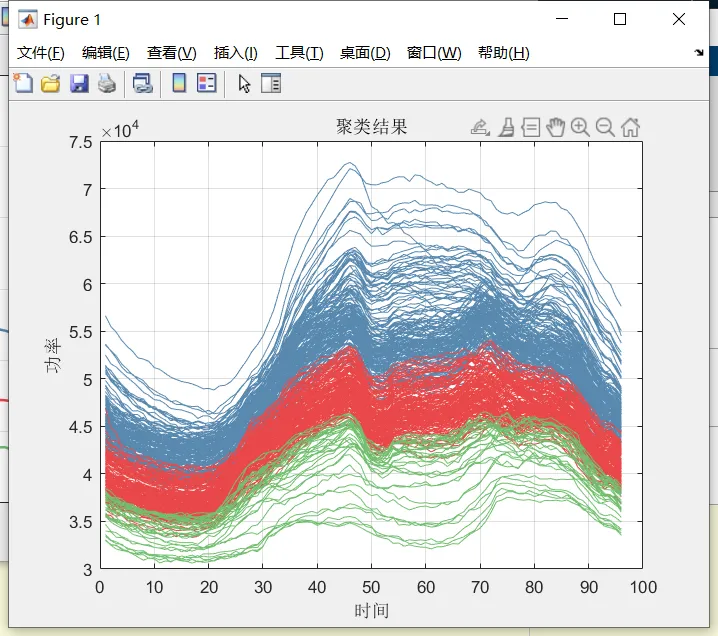
Task: Open the 文件(F) menu
Action: [41, 53]
